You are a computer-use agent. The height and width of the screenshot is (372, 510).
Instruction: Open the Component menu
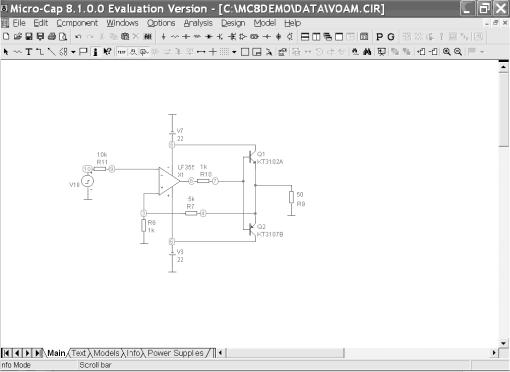point(77,23)
